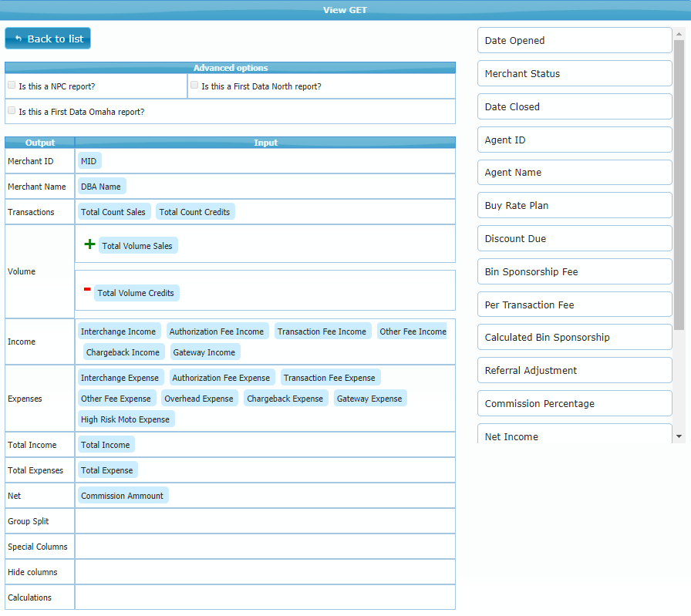Click the scroll-up arrow of the field list
Image resolution: width=691 pixels, height=616 pixels.
[x=679, y=34]
